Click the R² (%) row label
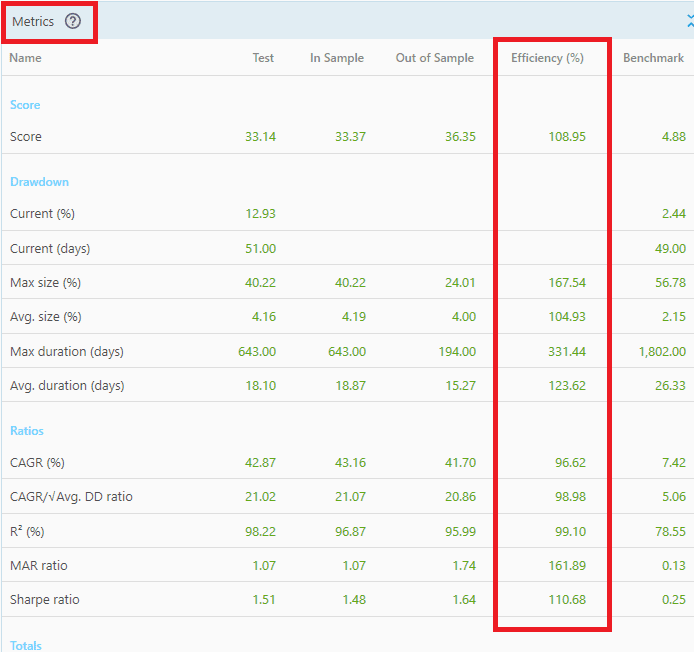694x652 pixels. coord(30,531)
